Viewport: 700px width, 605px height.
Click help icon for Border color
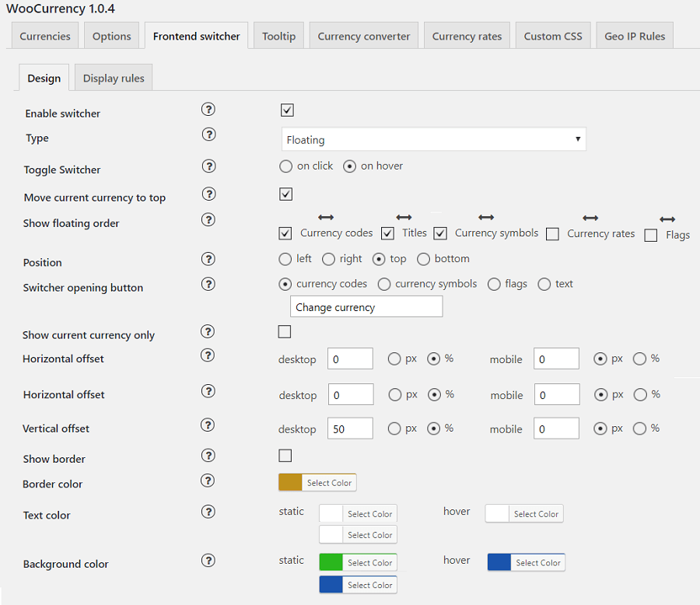(x=208, y=481)
